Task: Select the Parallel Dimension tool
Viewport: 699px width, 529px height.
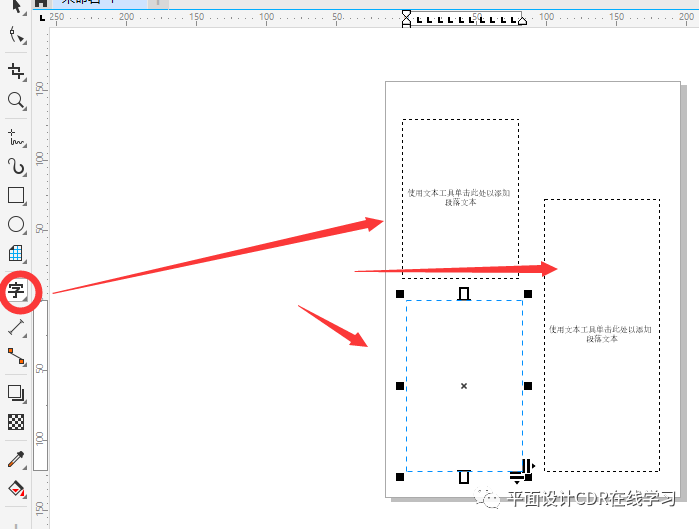Action: [x=16, y=327]
